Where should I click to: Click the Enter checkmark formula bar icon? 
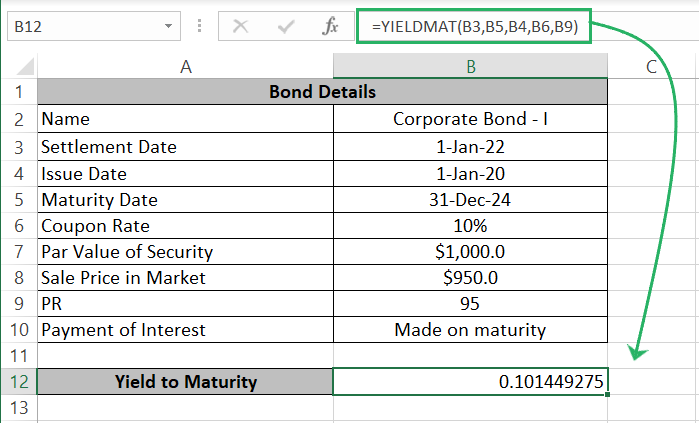(x=285, y=27)
